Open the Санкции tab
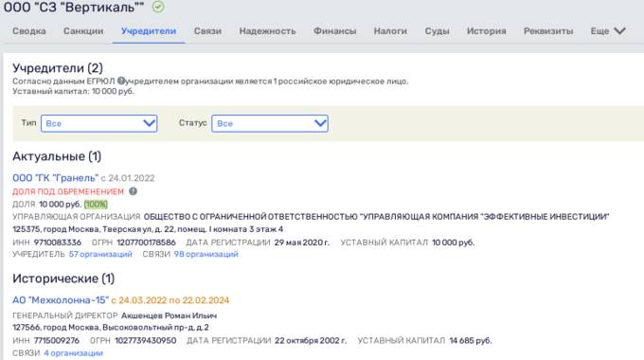 (x=83, y=31)
